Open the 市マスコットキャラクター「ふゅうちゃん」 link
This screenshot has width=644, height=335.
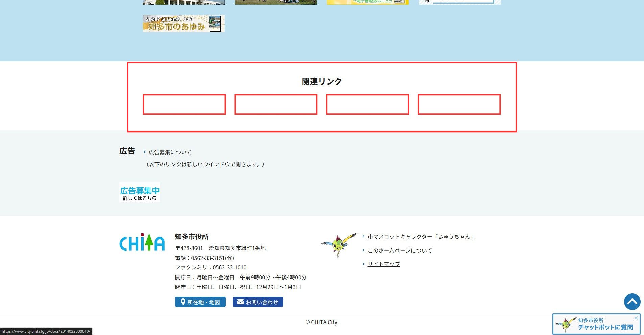click(x=422, y=237)
